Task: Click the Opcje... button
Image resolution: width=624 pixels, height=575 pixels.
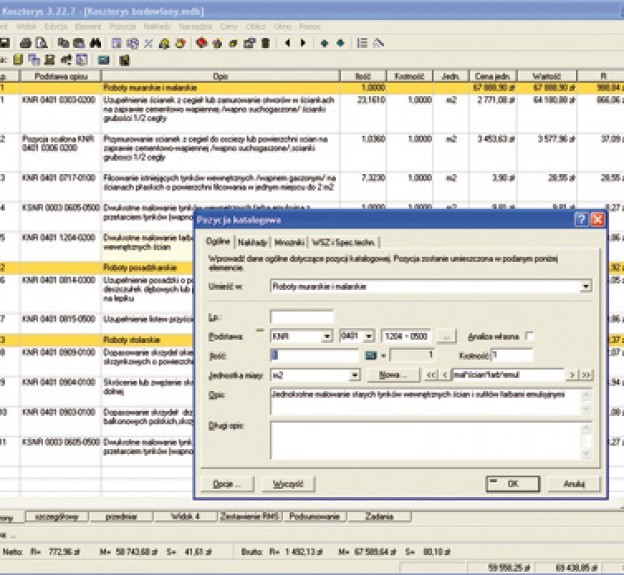Action: coord(227,484)
